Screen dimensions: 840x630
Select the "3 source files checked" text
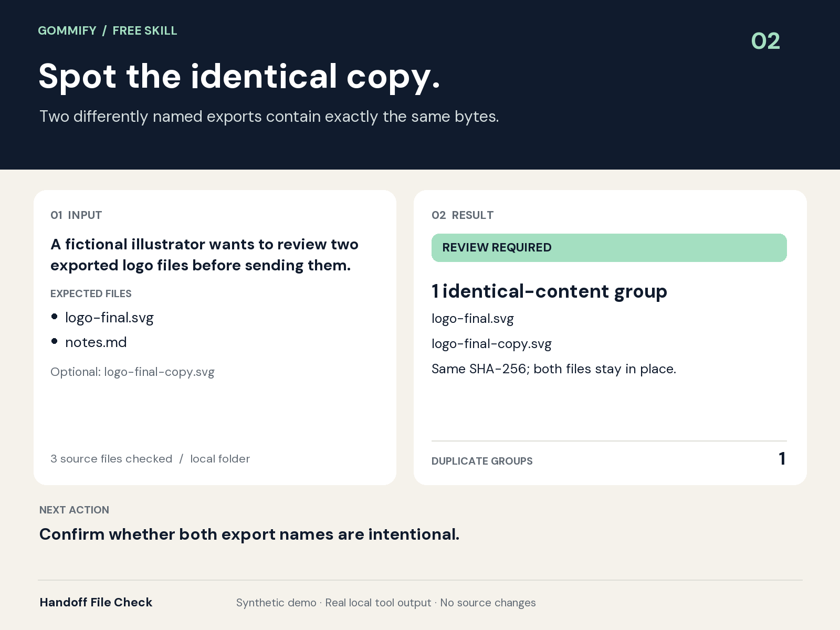[111, 459]
